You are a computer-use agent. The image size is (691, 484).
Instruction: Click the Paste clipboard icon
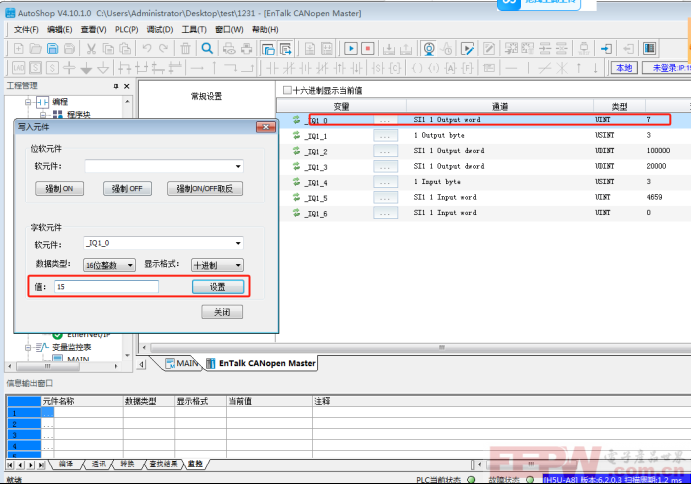125,48
